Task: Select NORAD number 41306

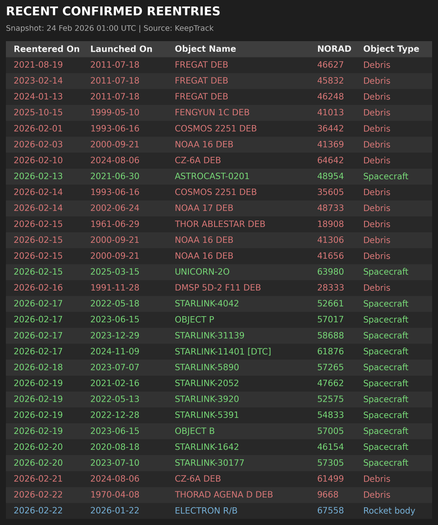Action: [x=330, y=240]
